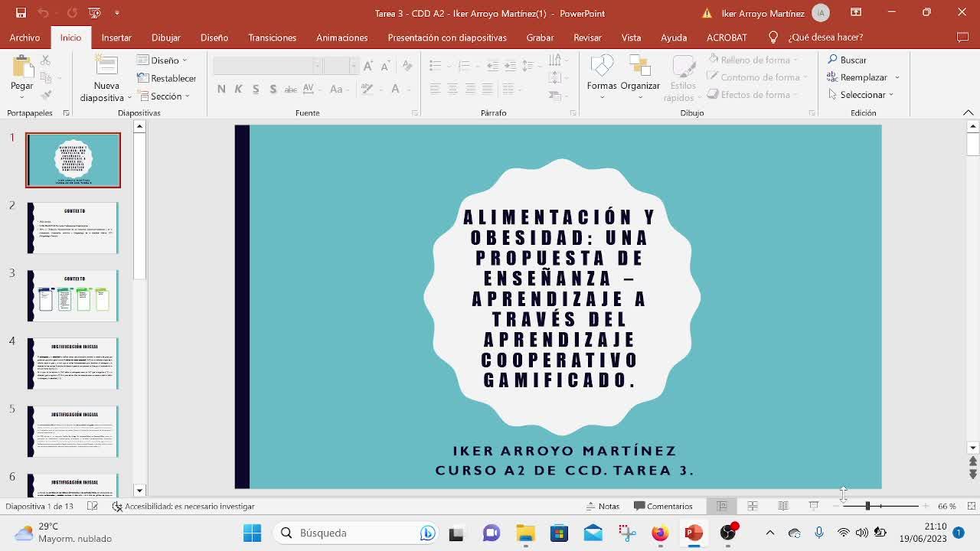The height and width of the screenshot is (551, 980).
Task: Open reading view from status bar
Action: pos(782,506)
